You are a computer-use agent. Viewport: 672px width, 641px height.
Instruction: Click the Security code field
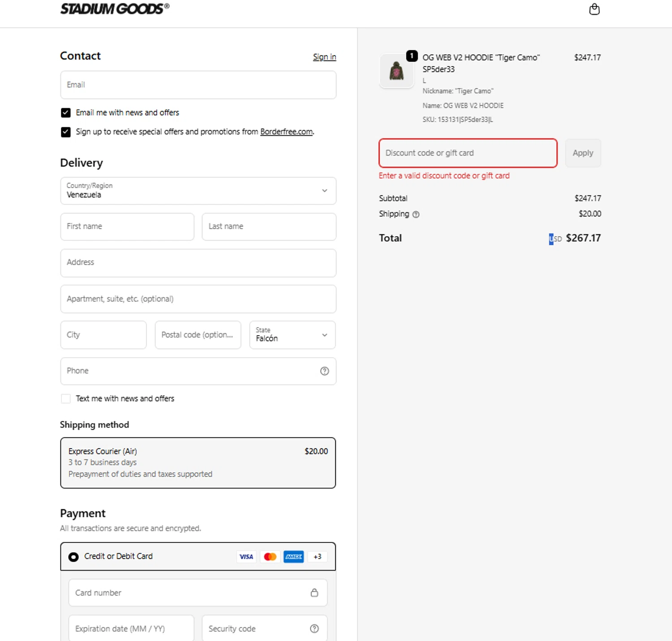pyautogui.click(x=264, y=628)
